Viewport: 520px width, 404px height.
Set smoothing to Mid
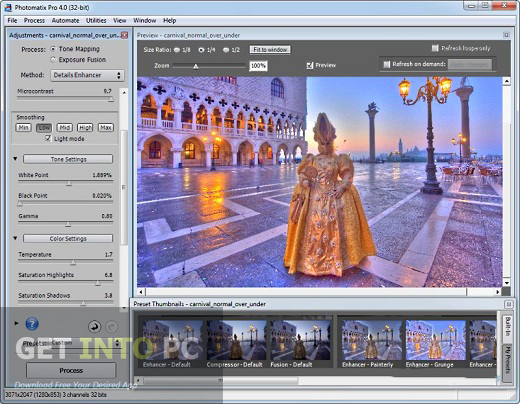(x=65, y=128)
